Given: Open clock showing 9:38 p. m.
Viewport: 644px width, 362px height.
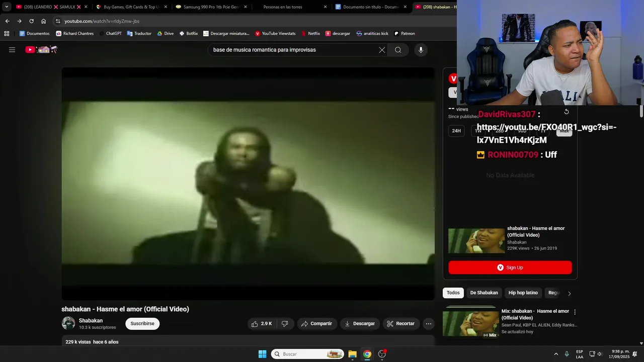Looking at the screenshot, I should [619, 354].
